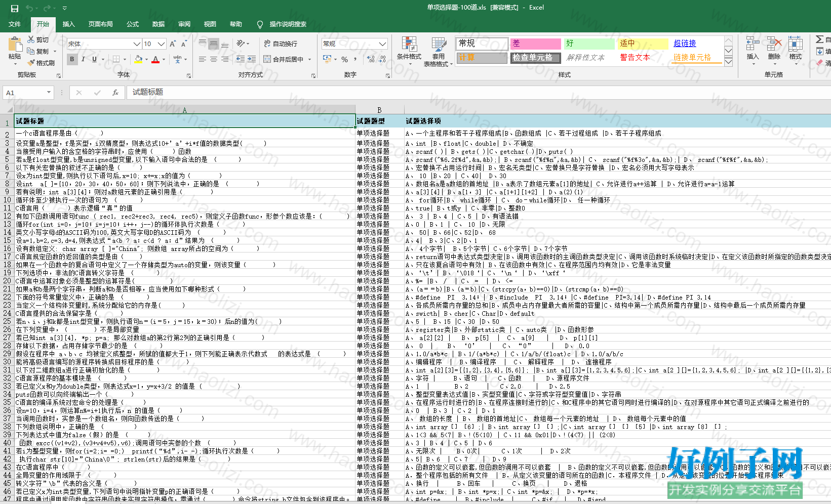Expand the cell styles gallery
The width and height of the screenshot is (831, 504).
click(x=728, y=62)
